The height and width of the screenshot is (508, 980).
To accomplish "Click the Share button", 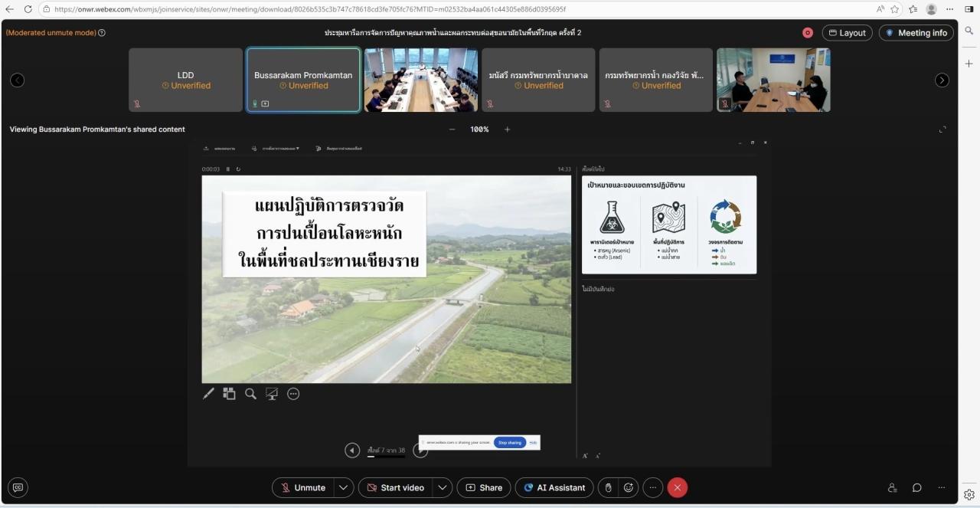I will (x=484, y=487).
